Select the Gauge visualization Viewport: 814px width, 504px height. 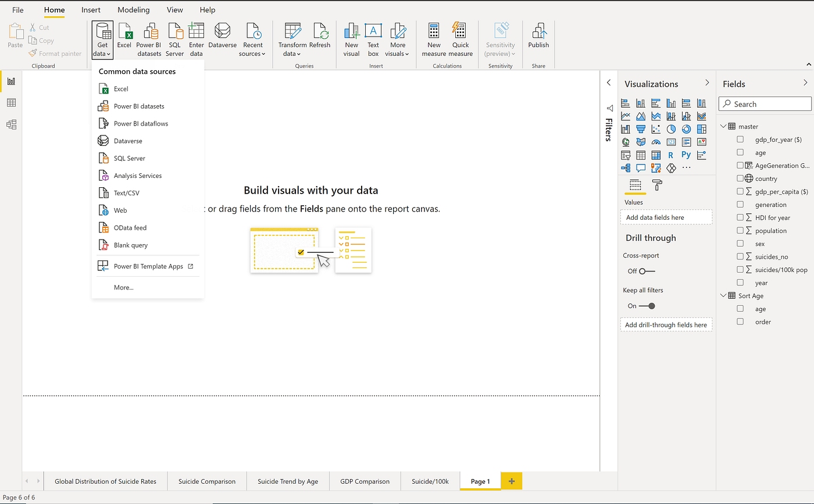click(656, 142)
